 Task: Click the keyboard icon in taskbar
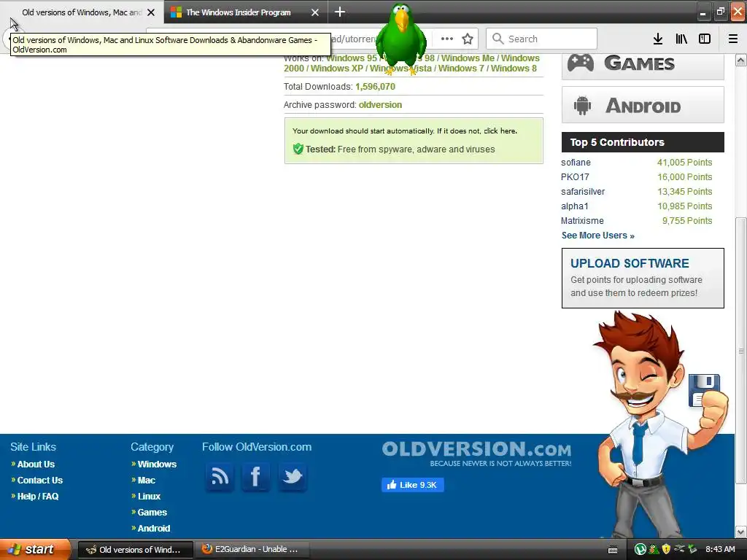[x=613, y=550]
